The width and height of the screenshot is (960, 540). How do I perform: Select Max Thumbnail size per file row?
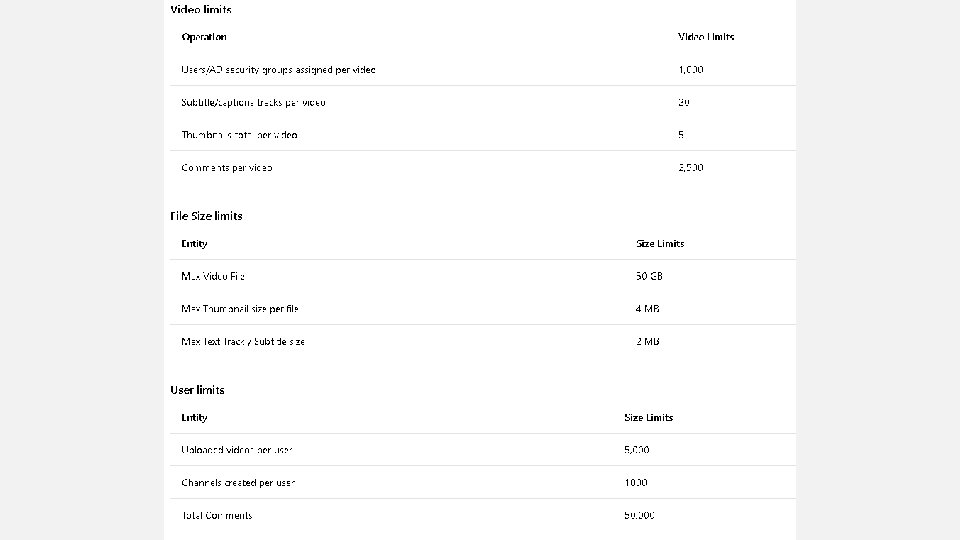click(240, 309)
